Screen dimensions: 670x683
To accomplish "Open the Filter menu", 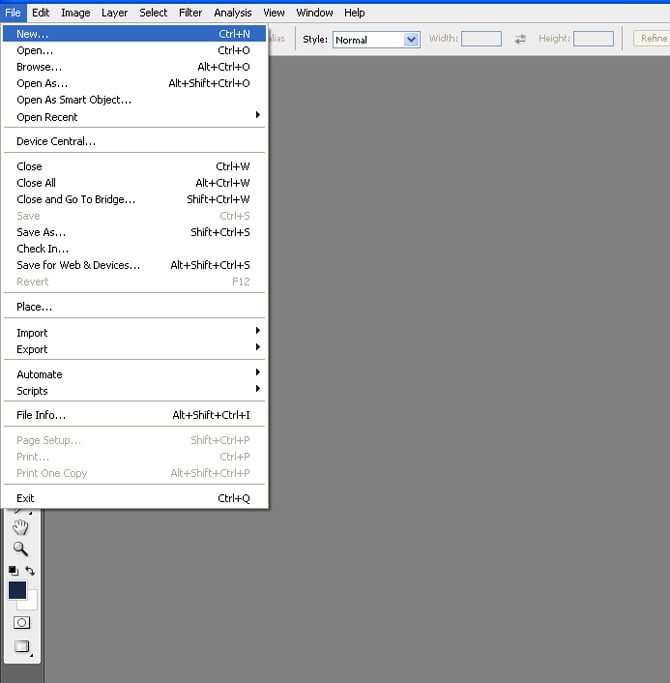I will point(190,13).
